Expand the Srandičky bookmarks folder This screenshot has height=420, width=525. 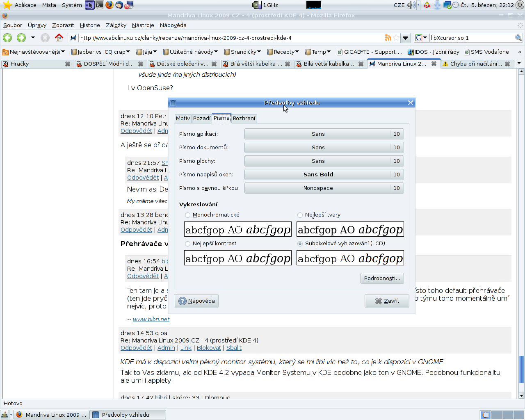(242, 52)
